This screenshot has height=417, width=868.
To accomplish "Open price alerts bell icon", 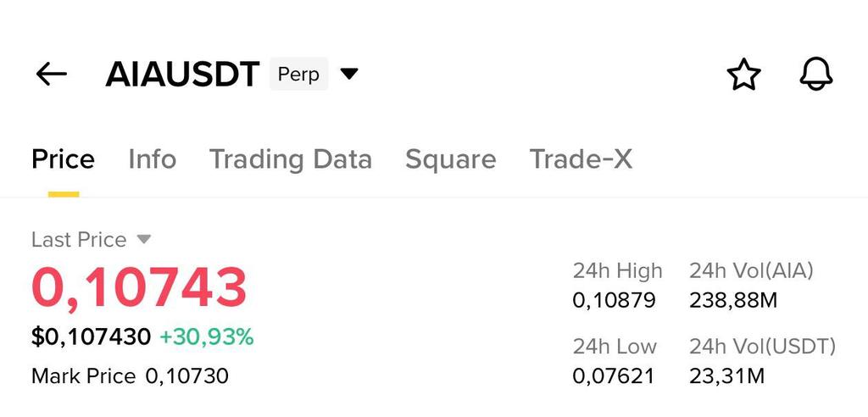I will [x=816, y=75].
